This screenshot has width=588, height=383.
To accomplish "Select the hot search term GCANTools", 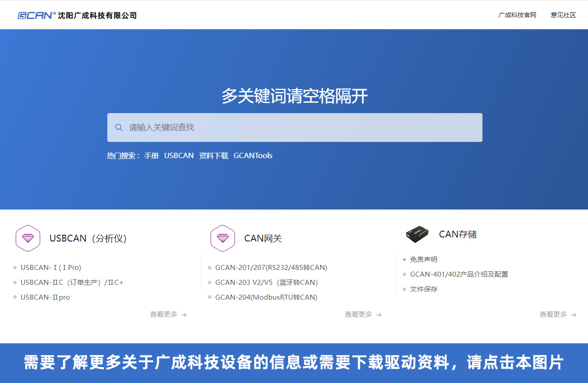I will [x=253, y=156].
